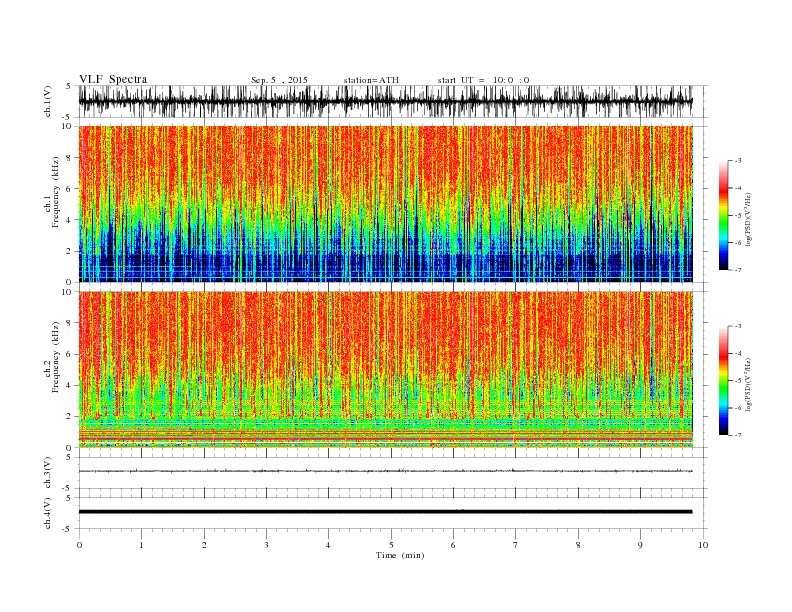Viewport: 792px width, 612px height.
Task: Click the "ch.1(V)" waveform axis label
Action: (x=48, y=101)
